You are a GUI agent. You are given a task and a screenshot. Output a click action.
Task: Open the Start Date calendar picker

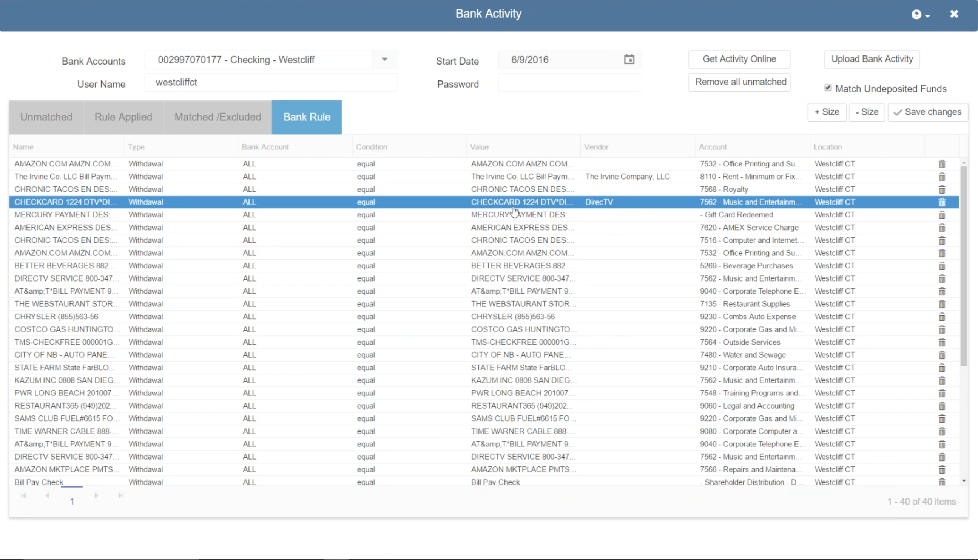pos(629,60)
